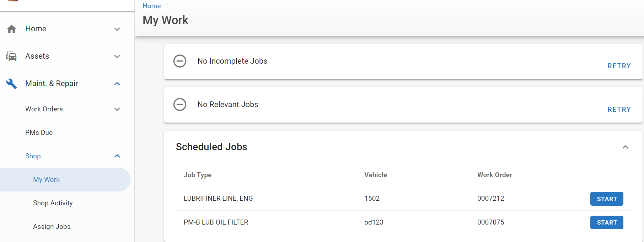Open Shop Activity page
Image resolution: width=644 pixels, height=242 pixels.
click(x=53, y=203)
